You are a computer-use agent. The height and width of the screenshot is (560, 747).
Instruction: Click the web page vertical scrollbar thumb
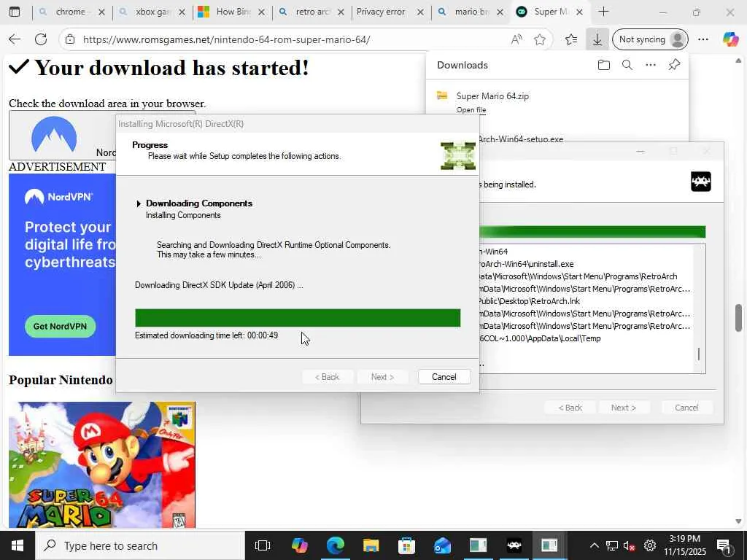pyautogui.click(x=738, y=317)
